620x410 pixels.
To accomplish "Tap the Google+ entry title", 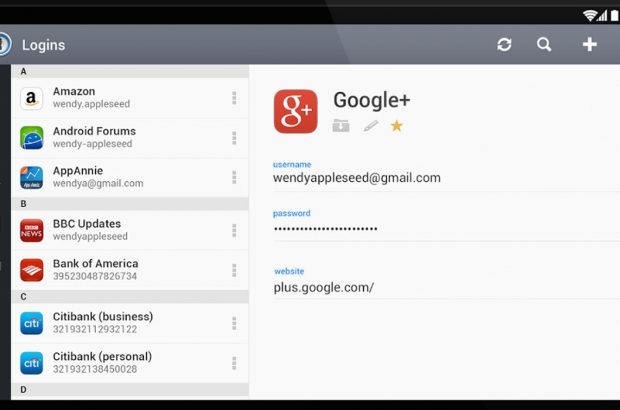I will [x=372, y=100].
